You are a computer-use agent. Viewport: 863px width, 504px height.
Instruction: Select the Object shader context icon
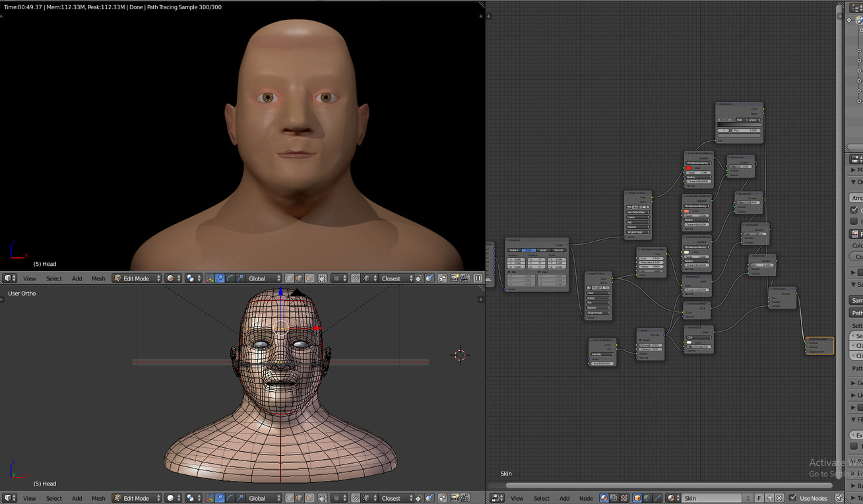tap(636, 498)
